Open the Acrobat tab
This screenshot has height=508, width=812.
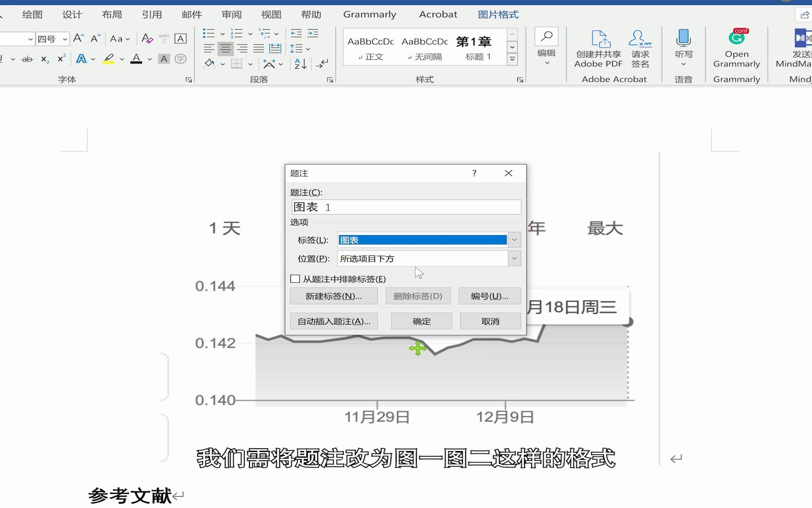(438, 15)
